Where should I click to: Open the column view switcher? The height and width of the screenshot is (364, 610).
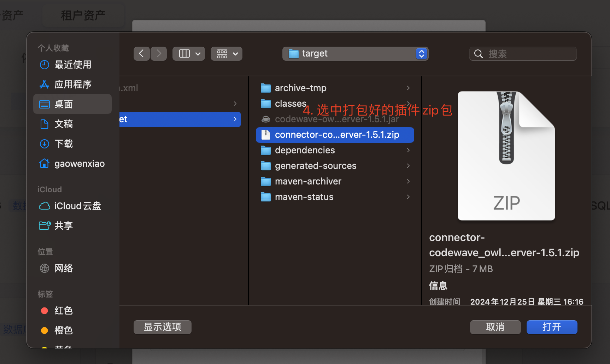click(189, 54)
